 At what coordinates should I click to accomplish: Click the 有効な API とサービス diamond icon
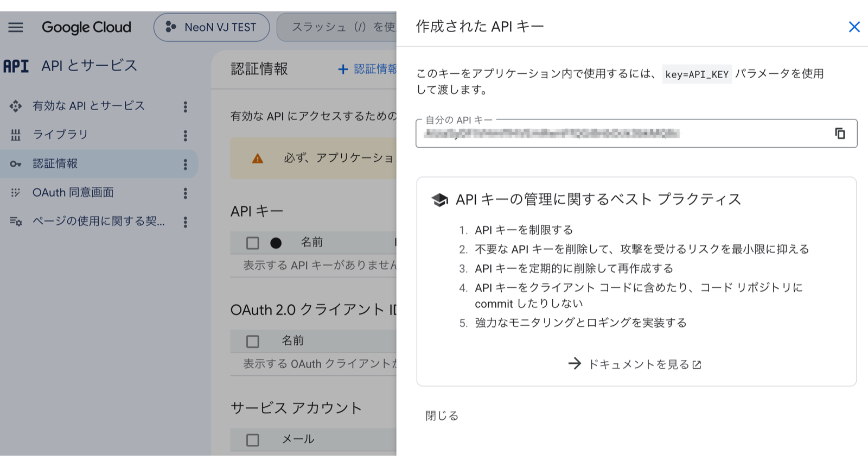pos(16,106)
